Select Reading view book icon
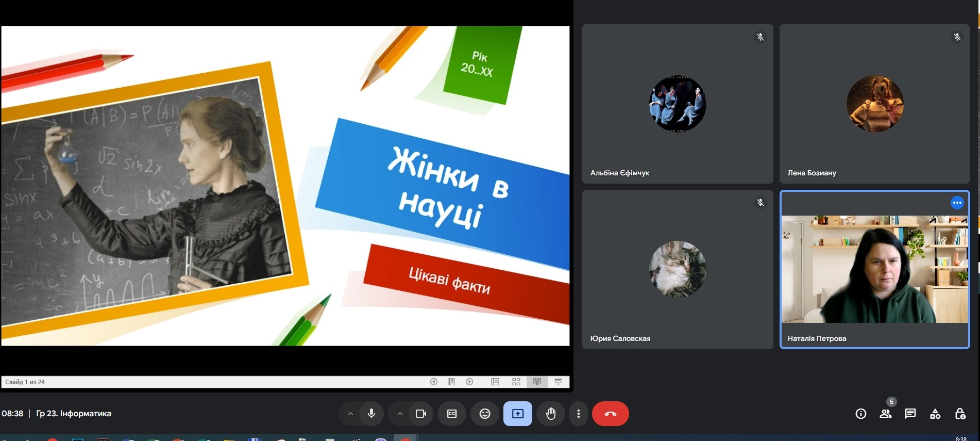 coord(537,382)
